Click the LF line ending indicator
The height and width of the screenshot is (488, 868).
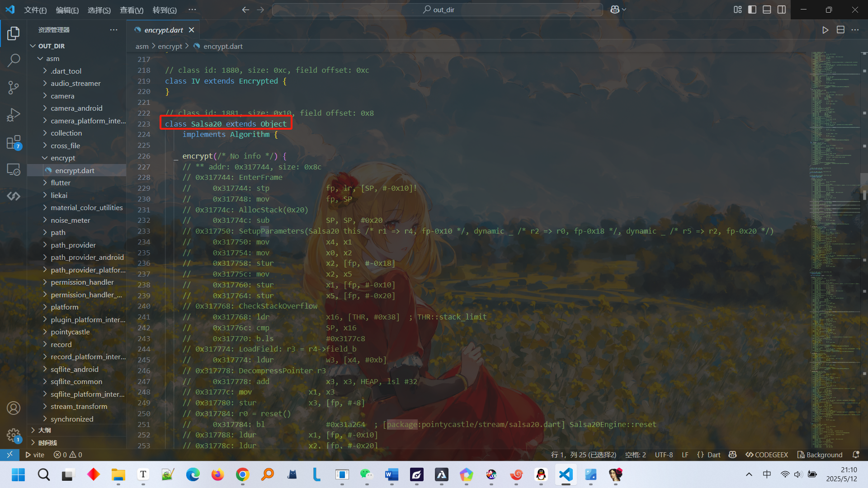(685, 455)
